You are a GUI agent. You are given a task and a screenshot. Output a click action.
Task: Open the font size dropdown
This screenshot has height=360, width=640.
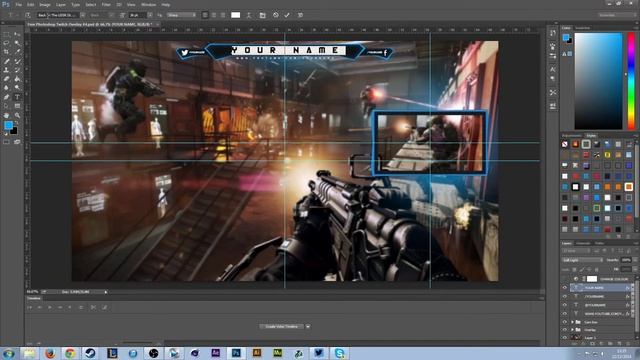[150, 15]
